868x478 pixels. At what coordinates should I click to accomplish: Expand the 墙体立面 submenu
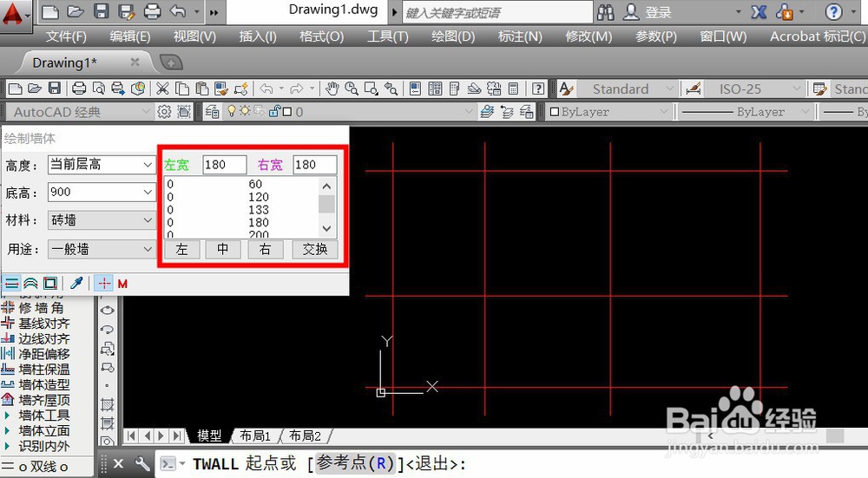point(36,430)
